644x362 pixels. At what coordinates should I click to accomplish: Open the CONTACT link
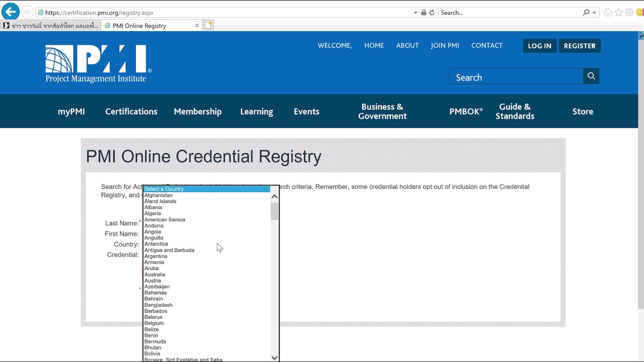[x=487, y=45]
